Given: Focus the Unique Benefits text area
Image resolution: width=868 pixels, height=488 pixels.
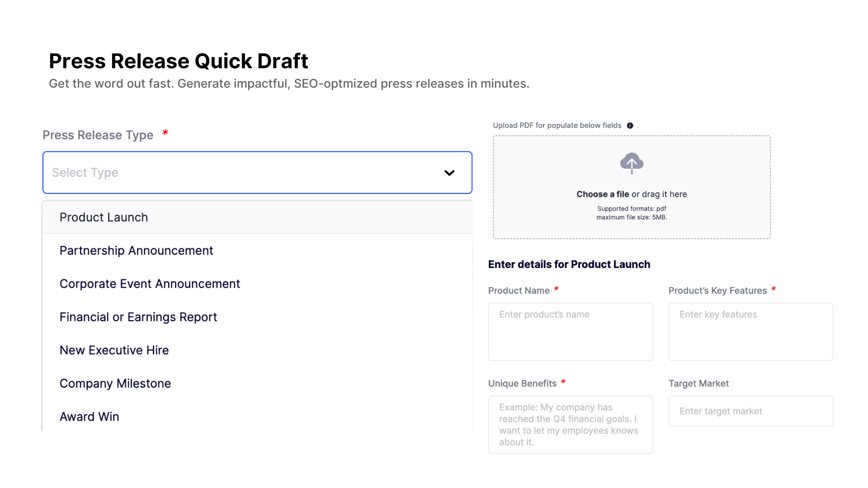Looking at the screenshot, I should click(x=571, y=425).
